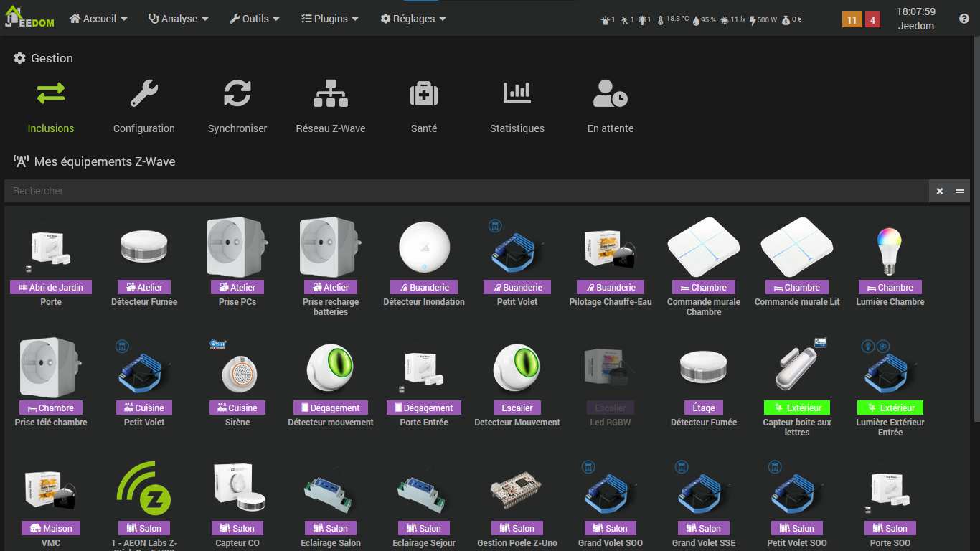This screenshot has width=980, height=551.
Task: Click the Rechercher search field
Action: (x=466, y=191)
